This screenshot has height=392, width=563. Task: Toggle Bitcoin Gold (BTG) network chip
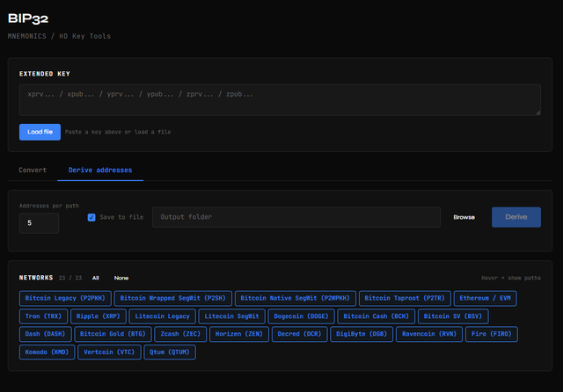click(113, 334)
